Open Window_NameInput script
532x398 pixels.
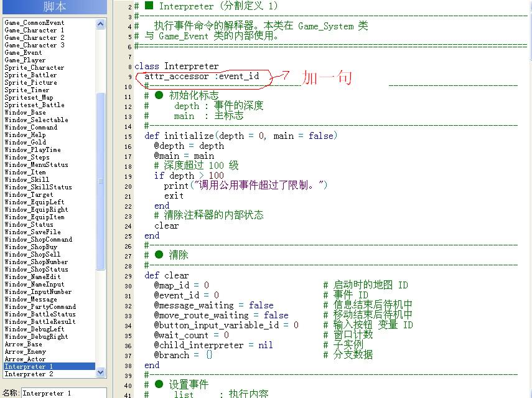pyautogui.click(x=34, y=284)
